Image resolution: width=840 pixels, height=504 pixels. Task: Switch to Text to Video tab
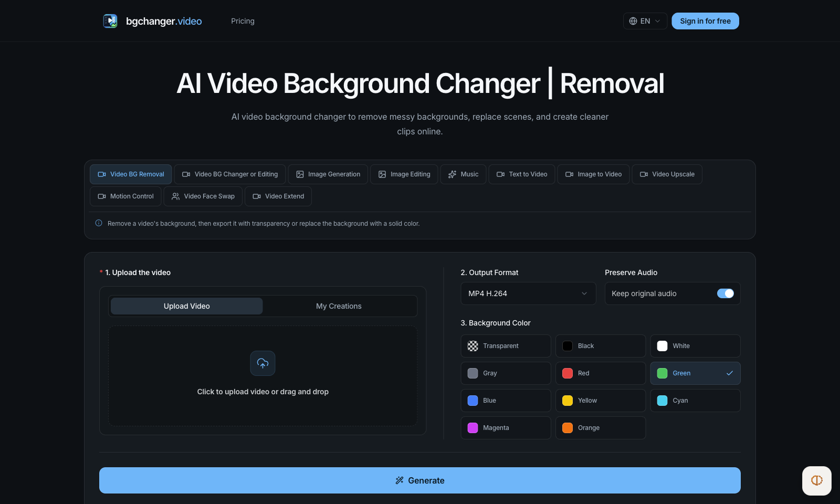click(x=522, y=174)
